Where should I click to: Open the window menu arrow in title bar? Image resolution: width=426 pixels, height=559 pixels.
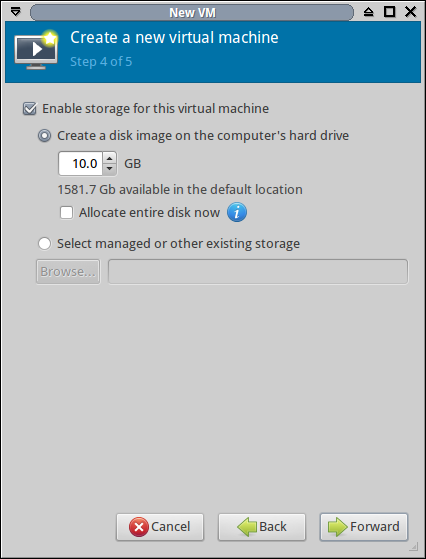click(15, 12)
